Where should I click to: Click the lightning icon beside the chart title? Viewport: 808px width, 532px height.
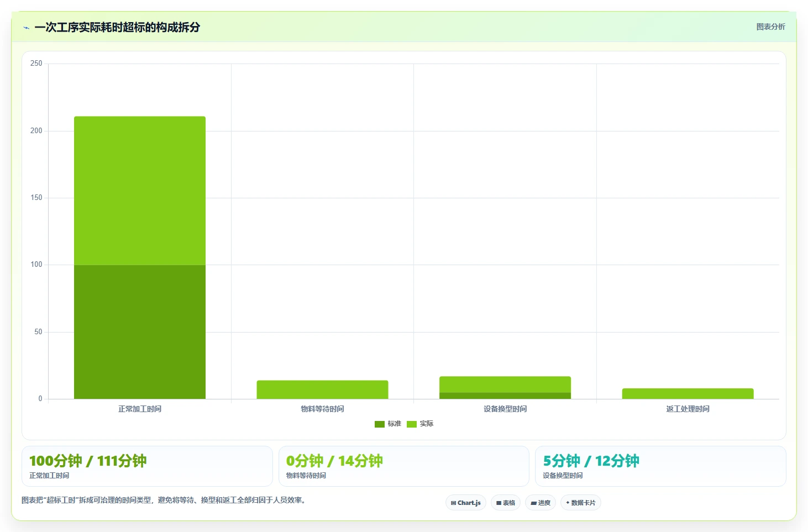(x=27, y=28)
